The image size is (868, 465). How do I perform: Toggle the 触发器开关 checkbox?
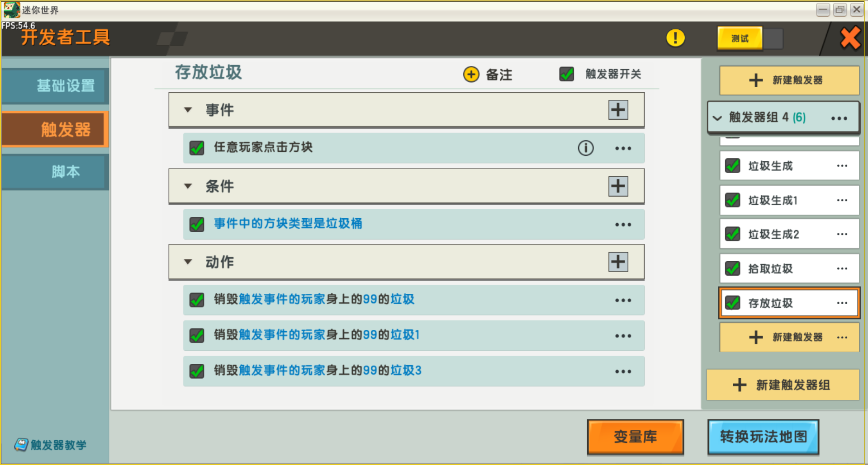pyautogui.click(x=566, y=74)
